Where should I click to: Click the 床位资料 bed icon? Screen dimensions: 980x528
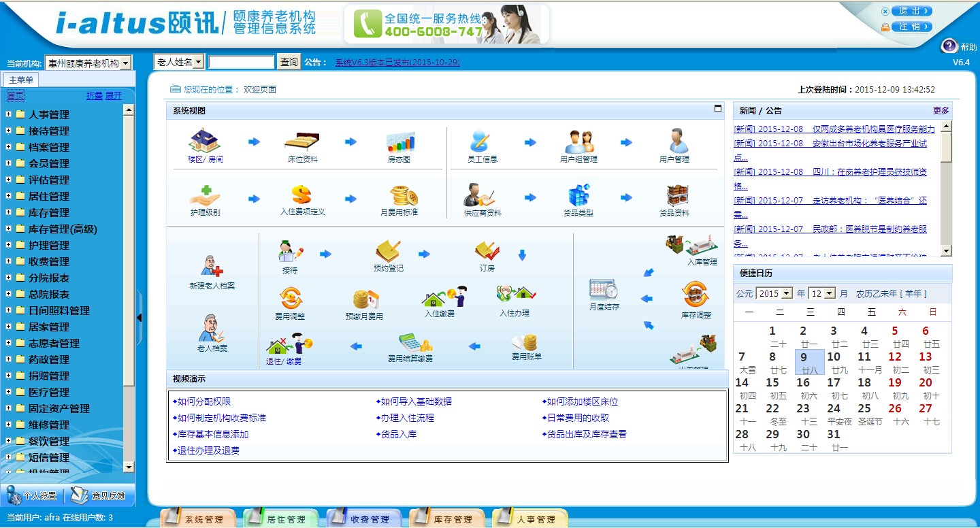pos(302,141)
